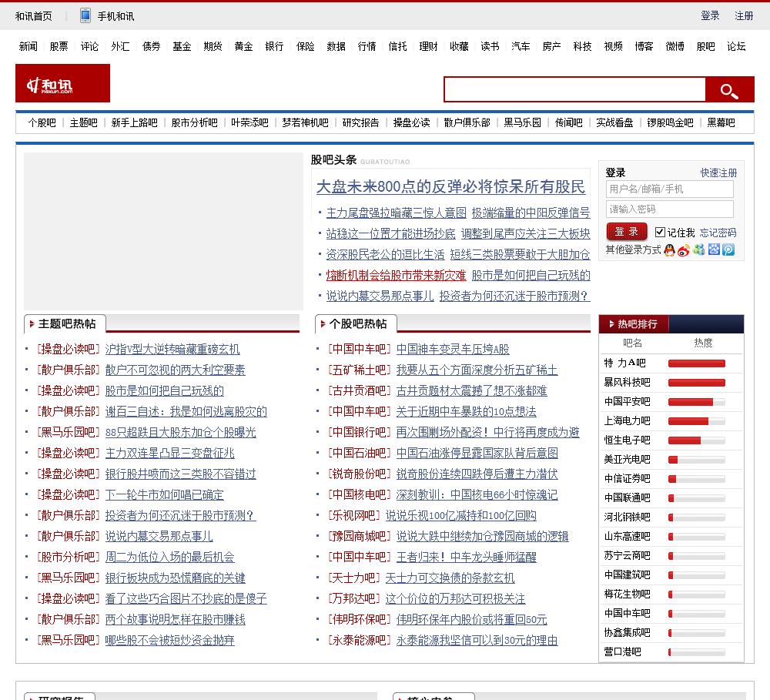Click the mobile phone icon beside 手机和讯
The width and height of the screenshot is (770, 700).
point(85,15)
